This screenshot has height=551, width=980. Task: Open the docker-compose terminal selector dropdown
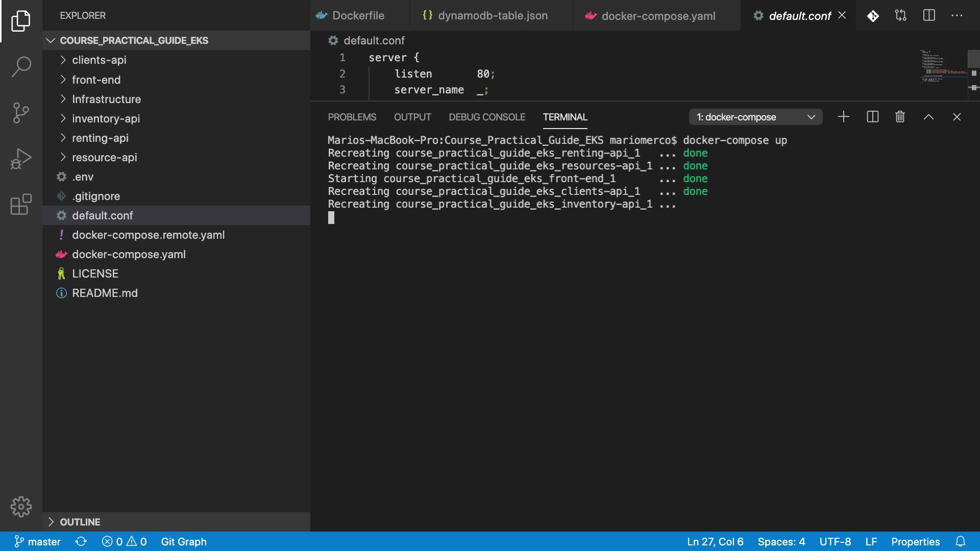755,117
